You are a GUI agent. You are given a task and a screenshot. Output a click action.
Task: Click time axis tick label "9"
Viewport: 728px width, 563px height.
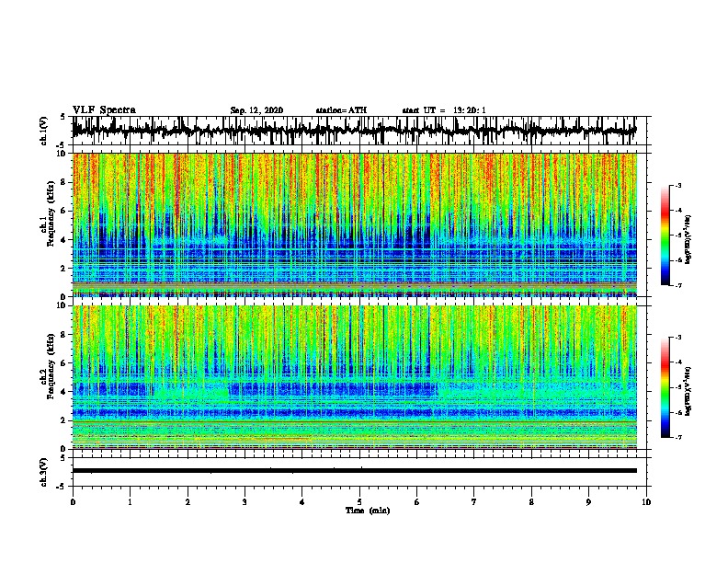tap(588, 502)
